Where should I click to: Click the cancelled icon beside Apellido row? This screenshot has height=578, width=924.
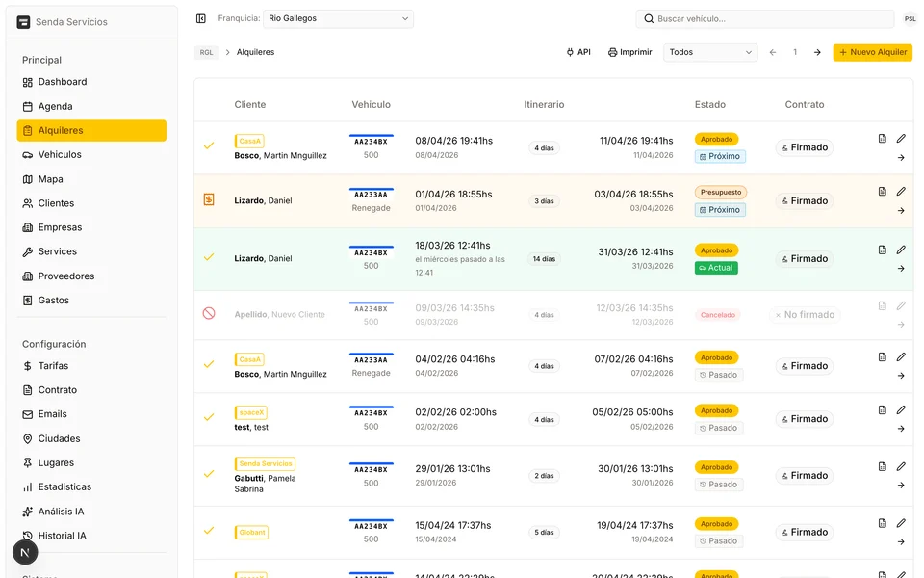pos(209,314)
